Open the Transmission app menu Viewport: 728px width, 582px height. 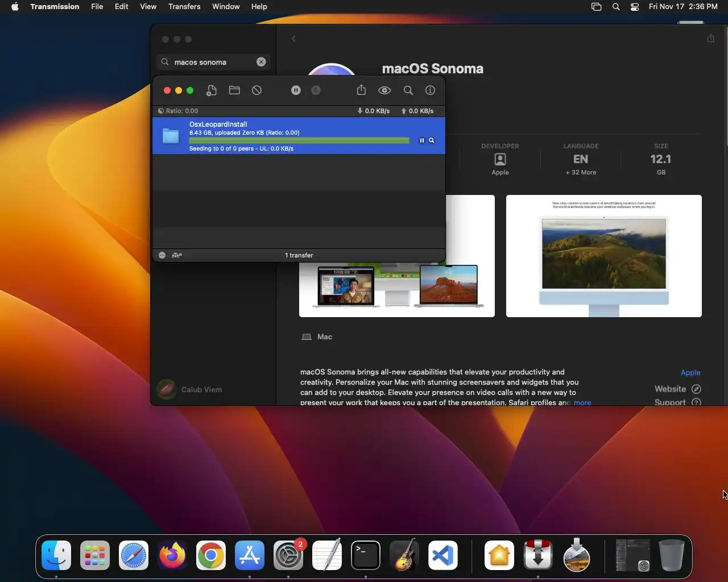[55, 6]
